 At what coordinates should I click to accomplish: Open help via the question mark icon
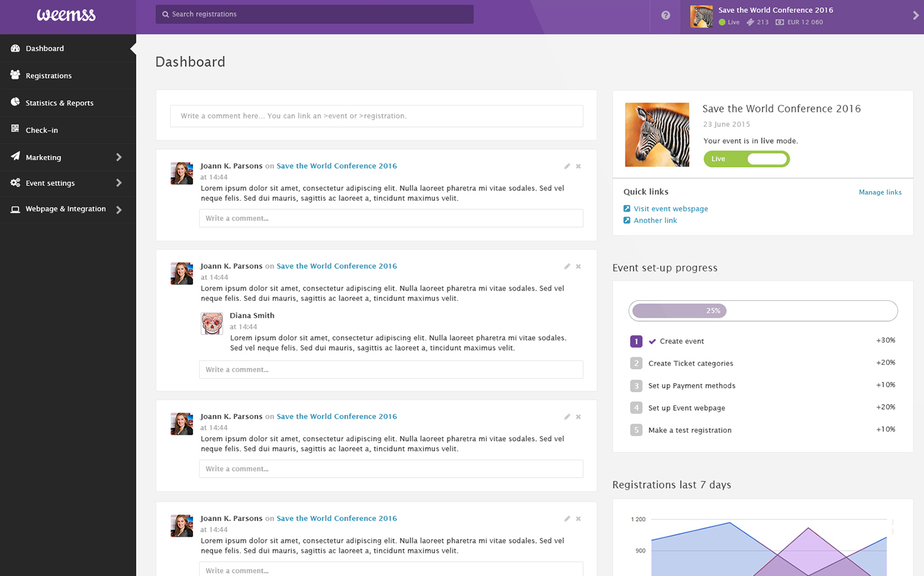pos(665,15)
